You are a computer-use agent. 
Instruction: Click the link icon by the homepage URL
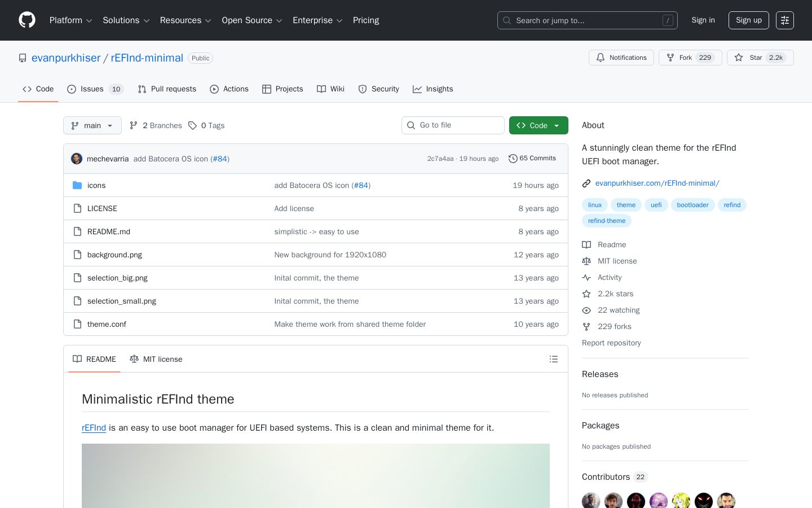pos(586,183)
